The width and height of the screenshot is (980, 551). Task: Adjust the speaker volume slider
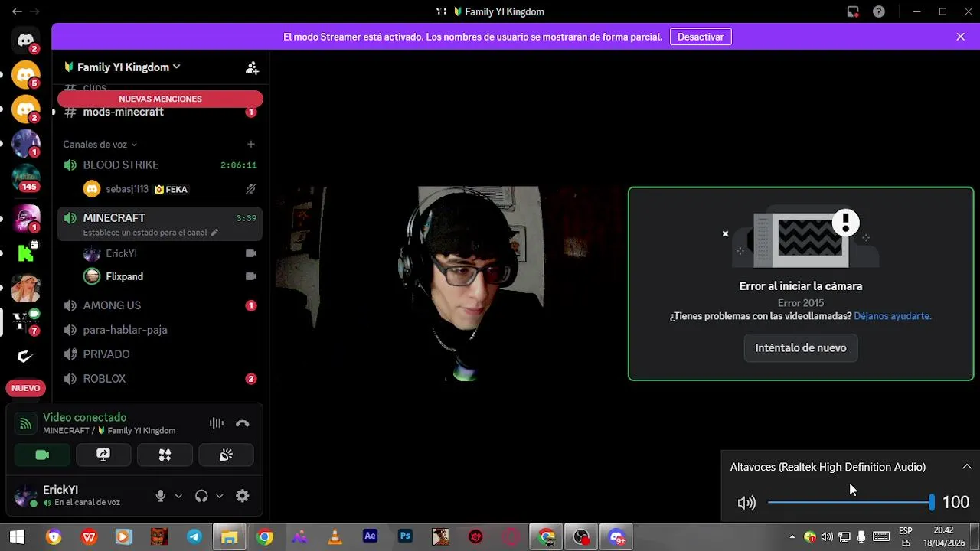pos(850,503)
